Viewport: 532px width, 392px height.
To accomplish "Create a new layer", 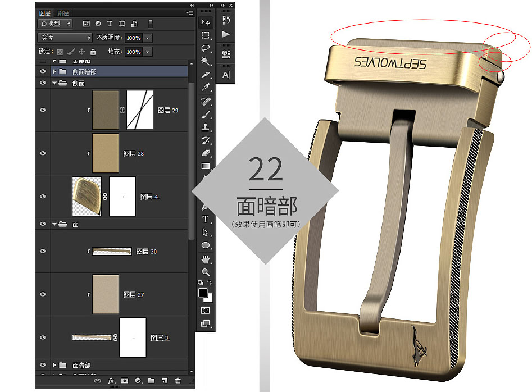I will (165, 381).
